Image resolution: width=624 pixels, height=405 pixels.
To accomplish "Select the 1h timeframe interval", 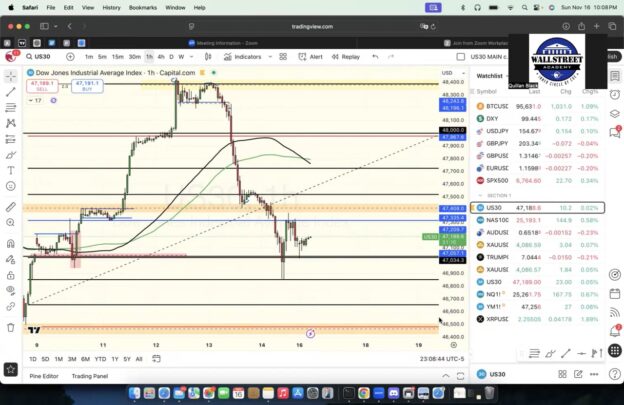I will pyautogui.click(x=149, y=57).
